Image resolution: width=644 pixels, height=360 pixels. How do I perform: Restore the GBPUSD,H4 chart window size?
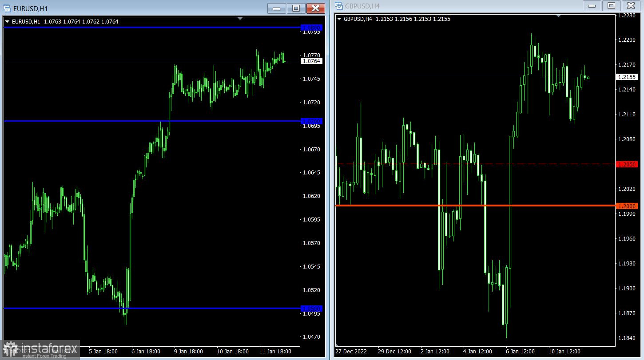tap(611, 6)
